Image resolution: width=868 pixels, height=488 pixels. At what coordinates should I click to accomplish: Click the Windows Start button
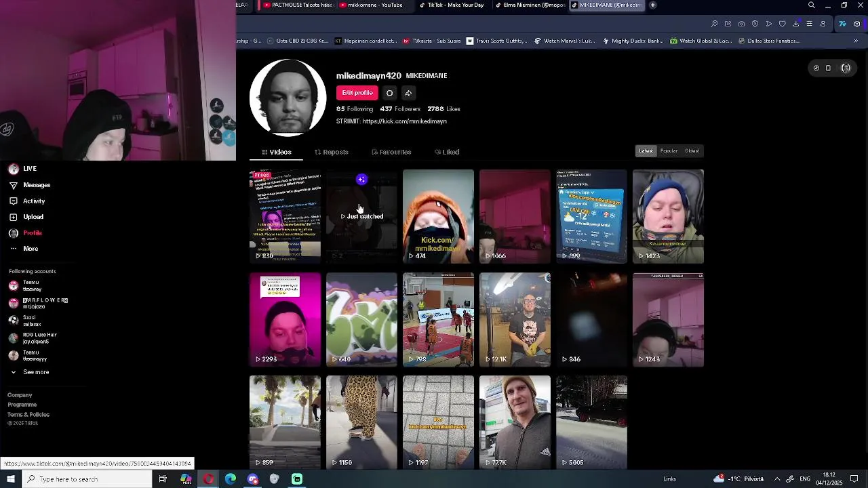point(10,479)
